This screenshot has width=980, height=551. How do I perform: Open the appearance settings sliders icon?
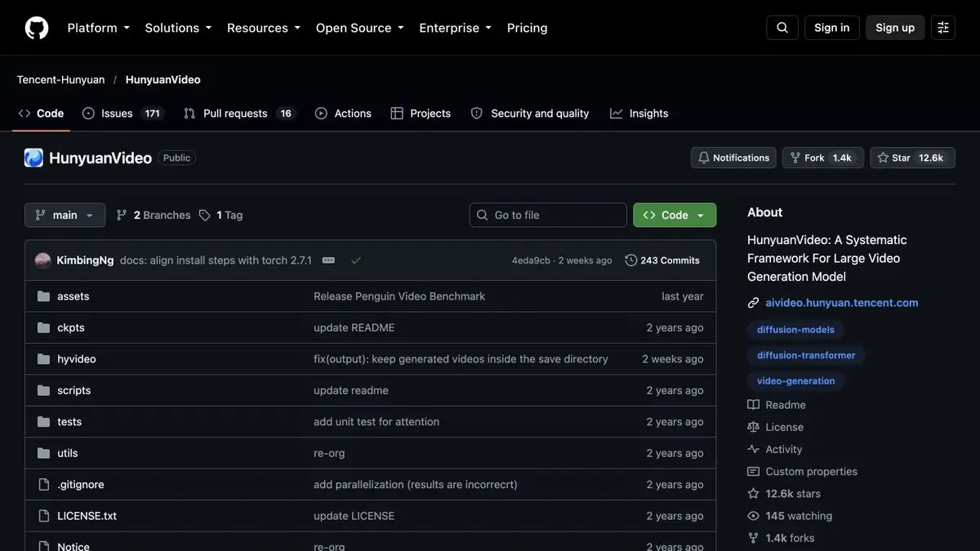tap(943, 28)
